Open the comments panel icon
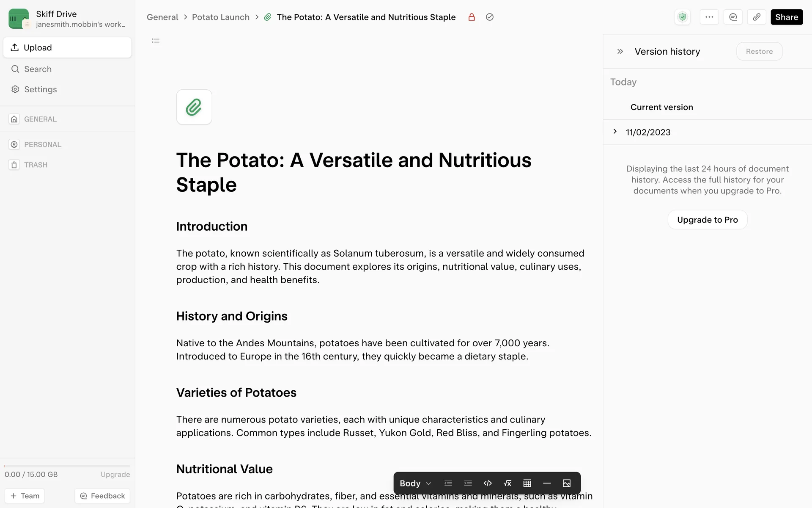Viewport: 812px width, 508px height. point(733,17)
